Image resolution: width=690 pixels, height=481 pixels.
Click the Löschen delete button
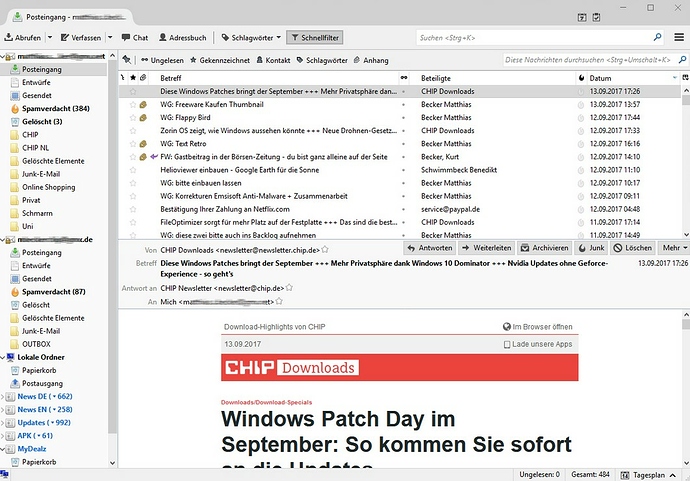[632, 248]
